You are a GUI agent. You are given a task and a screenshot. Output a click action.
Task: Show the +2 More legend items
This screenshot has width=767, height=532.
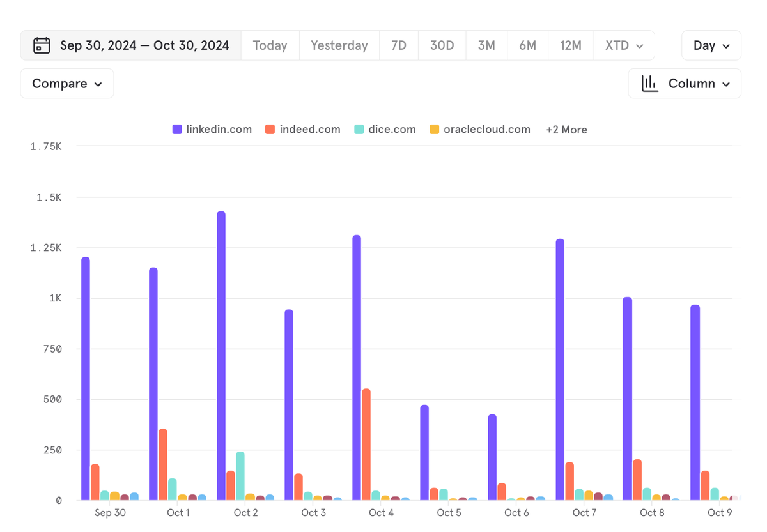(x=566, y=130)
